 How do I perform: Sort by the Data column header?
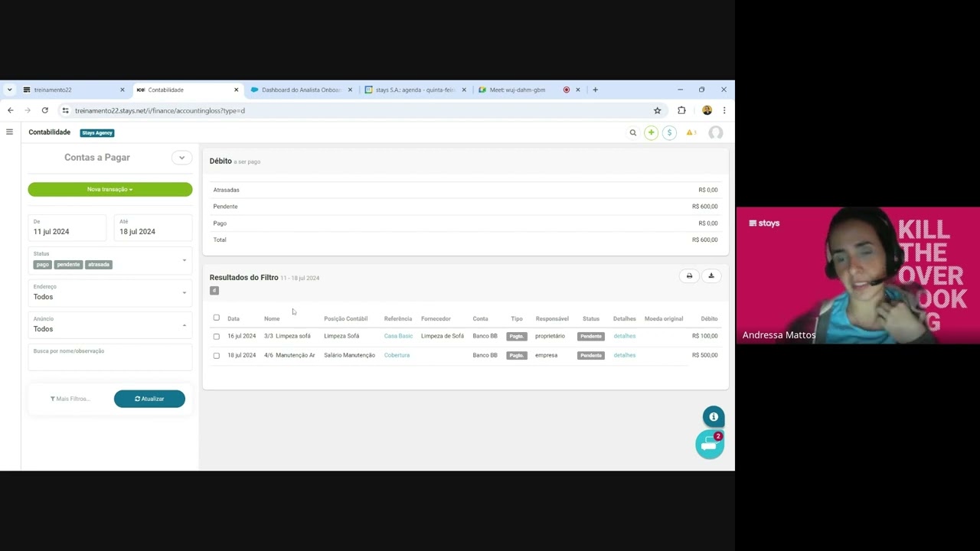pos(234,318)
